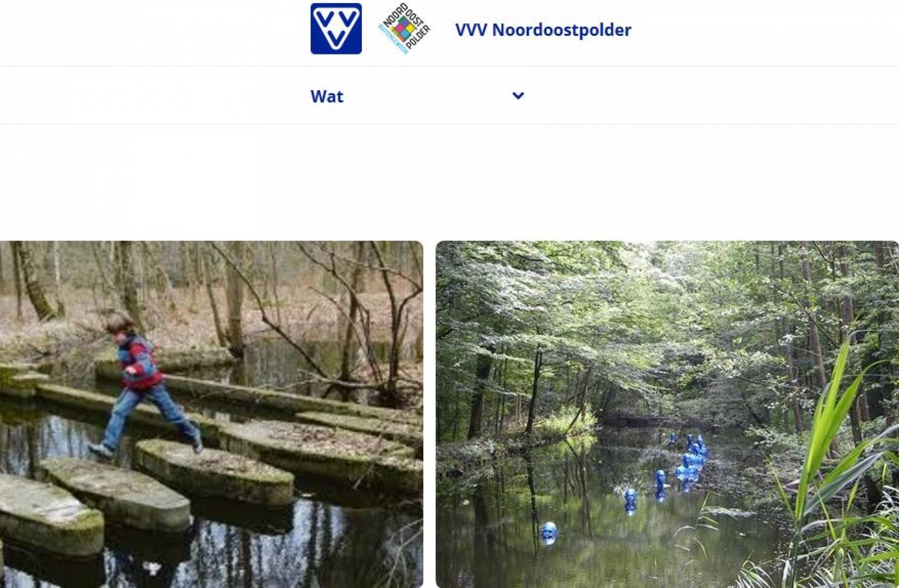This screenshot has width=899, height=588.
Task: Open forest canal photo with blue sculptures
Action: [667, 414]
